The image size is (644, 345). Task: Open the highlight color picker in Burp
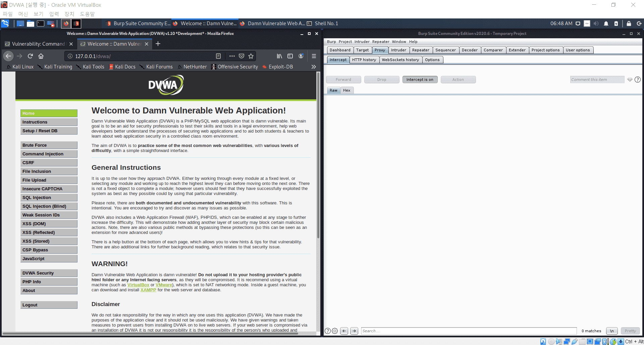click(630, 80)
